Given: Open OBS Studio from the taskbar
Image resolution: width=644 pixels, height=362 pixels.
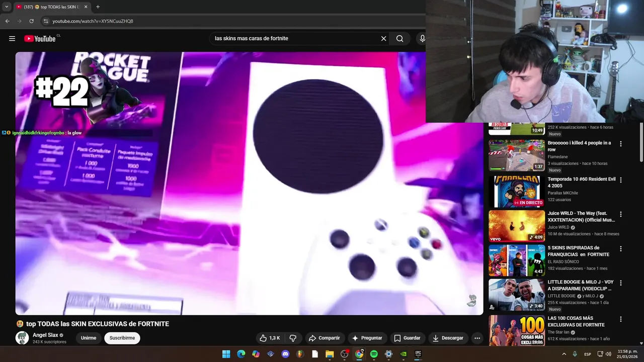Looking at the screenshot, I should click(x=344, y=354).
